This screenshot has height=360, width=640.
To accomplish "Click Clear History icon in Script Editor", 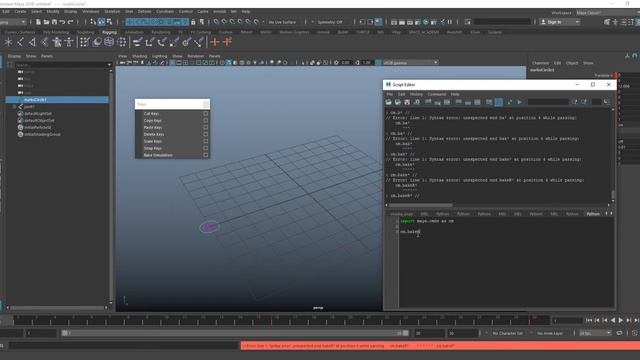I will pos(428,102).
